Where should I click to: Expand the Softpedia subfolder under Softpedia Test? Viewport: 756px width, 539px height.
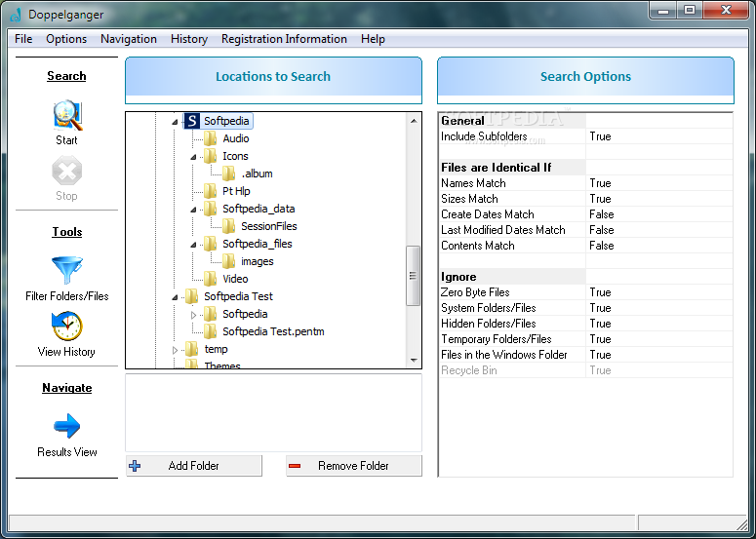point(193,315)
